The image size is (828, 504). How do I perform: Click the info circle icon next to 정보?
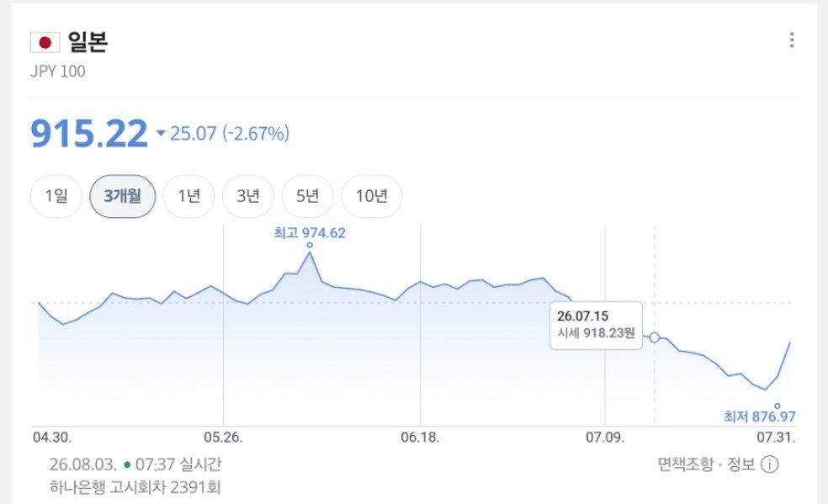[769, 464]
